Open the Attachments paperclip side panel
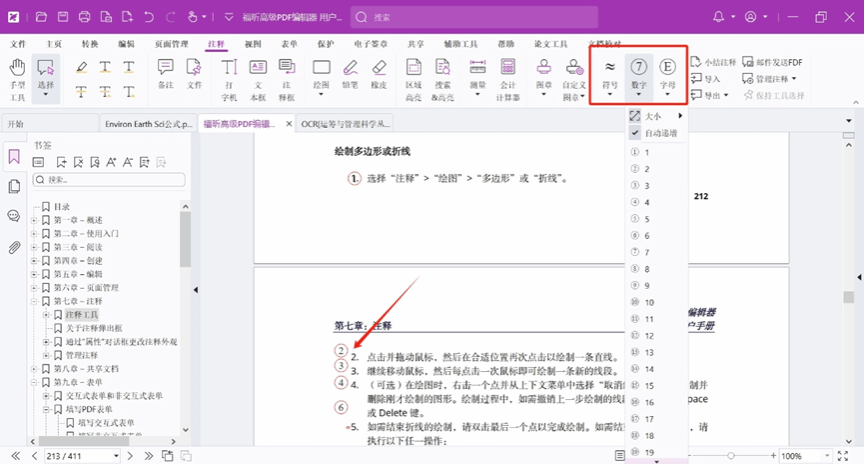This screenshot has width=864, height=464. (x=14, y=247)
